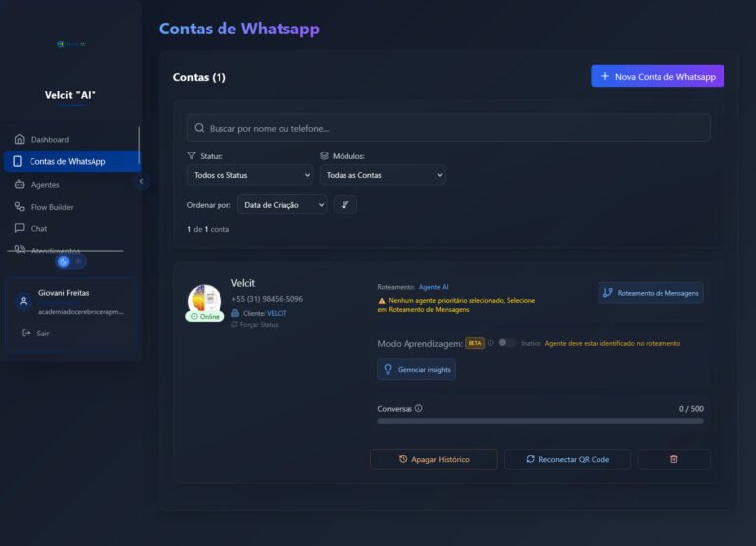Click the Conversas usage progress bar
This screenshot has width=756, height=546.
539,421
